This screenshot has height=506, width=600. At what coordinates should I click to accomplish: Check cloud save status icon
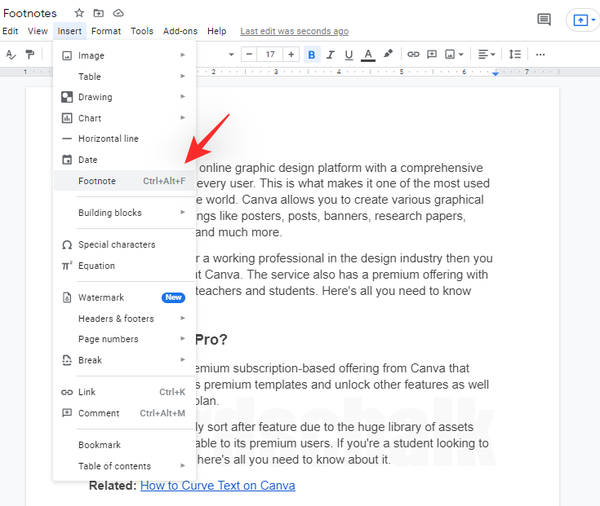(x=118, y=13)
